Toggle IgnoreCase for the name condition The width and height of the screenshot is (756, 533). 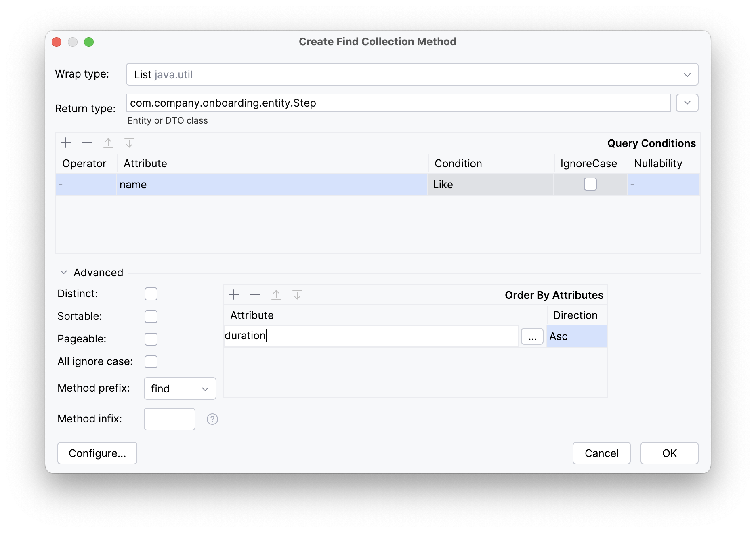point(590,184)
